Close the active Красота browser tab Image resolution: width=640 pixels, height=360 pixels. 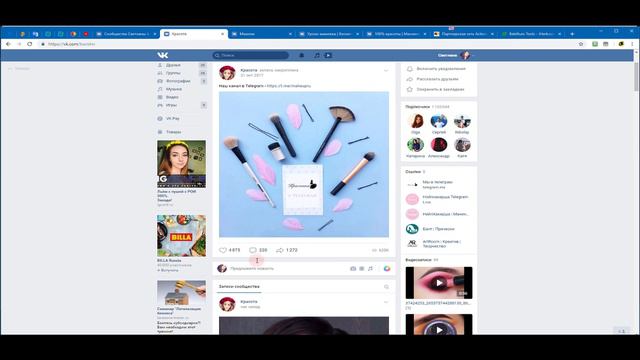[222, 34]
